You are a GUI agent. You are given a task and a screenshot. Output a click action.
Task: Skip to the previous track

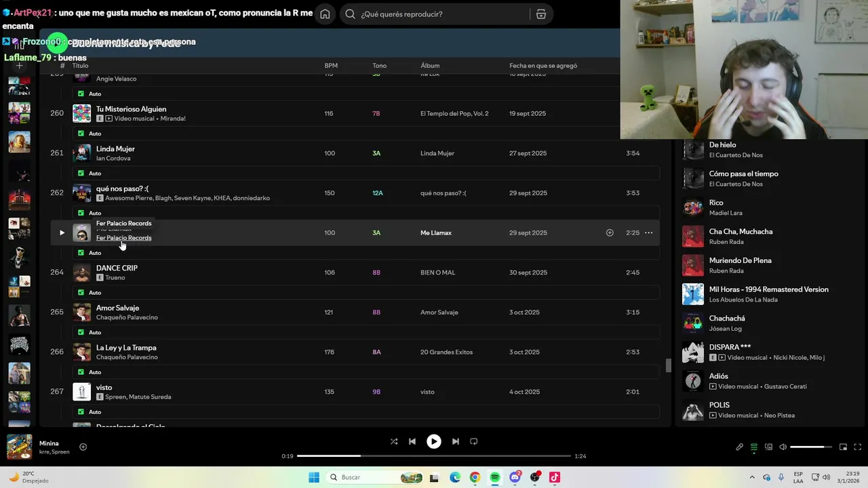click(412, 441)
